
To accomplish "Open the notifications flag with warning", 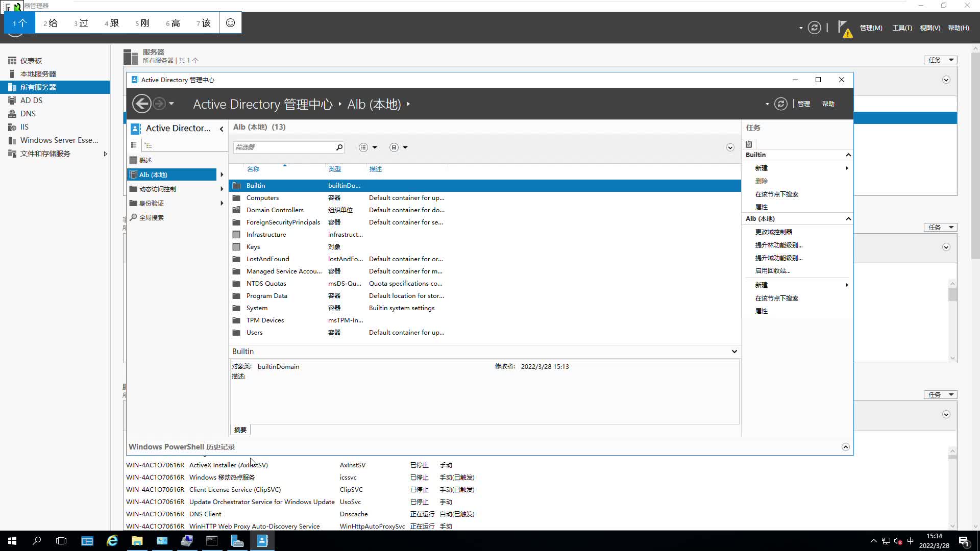I will click(844, 29).
